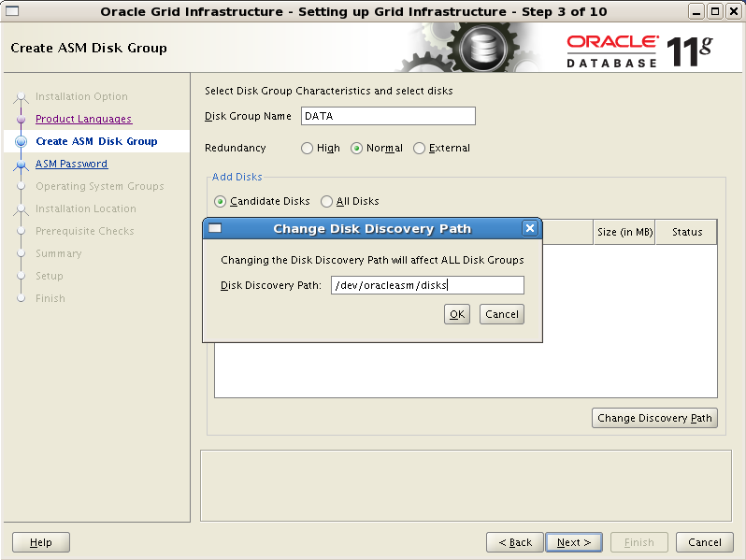Click the Disk Discovery Path label
This screenshot has width=746, height=560.
[271, 285]
